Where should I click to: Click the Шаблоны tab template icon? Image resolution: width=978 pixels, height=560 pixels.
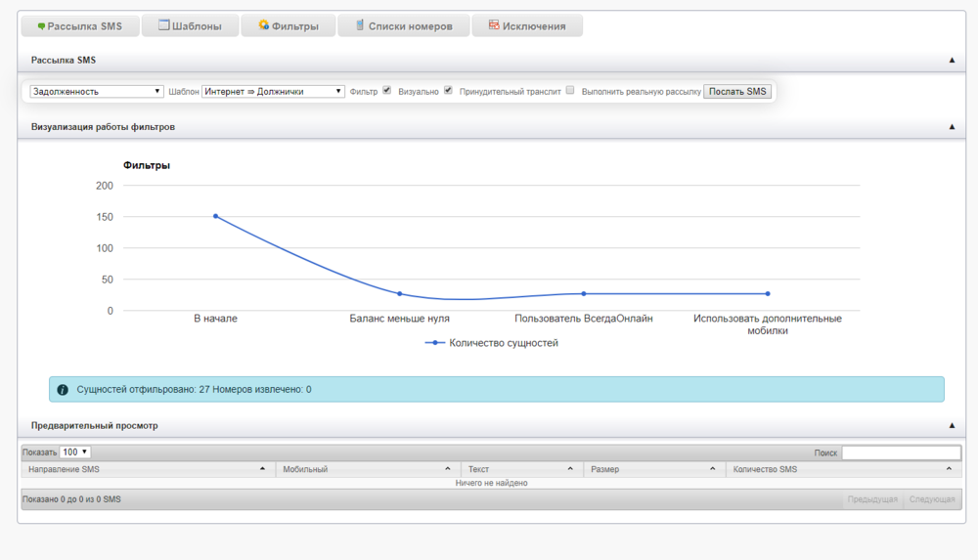pos(164,25)
